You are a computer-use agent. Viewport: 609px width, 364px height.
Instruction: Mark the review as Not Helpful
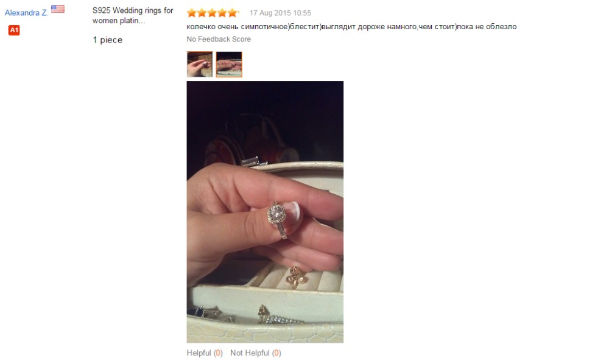tap(256, 353)
